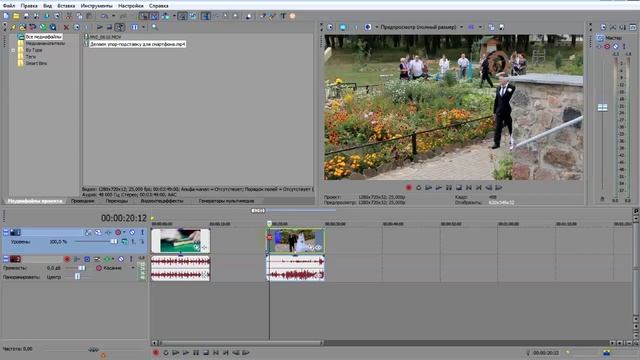Screen dimensions: 640x360
Task: Arm audio track for recording
Action: pyautogui.click(x=67, y=259)
